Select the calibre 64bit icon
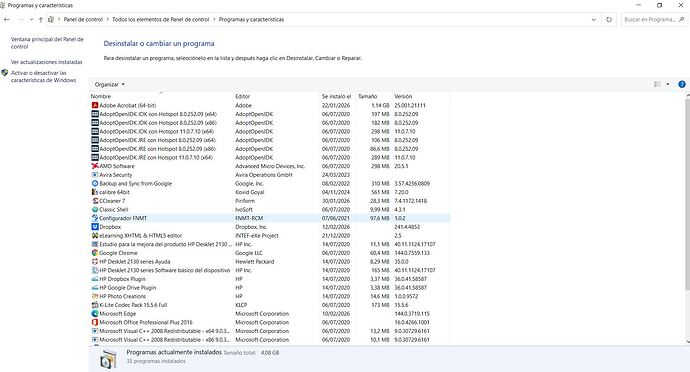Viewport: 690px width, 372px height. coord(95,192)
